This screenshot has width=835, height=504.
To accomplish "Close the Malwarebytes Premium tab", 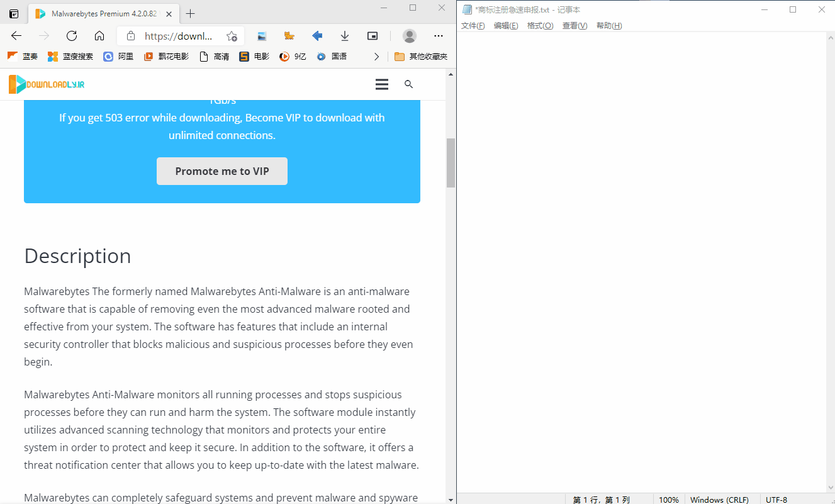I will 169,13.
